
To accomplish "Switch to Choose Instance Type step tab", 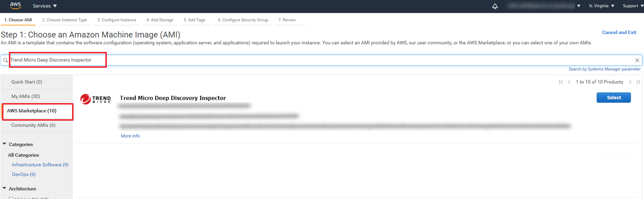I will 64,20.
